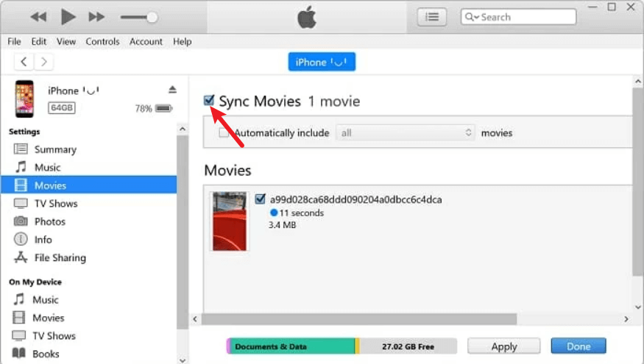Click the horizontal scroll left arrow

(x=195, y=319)
